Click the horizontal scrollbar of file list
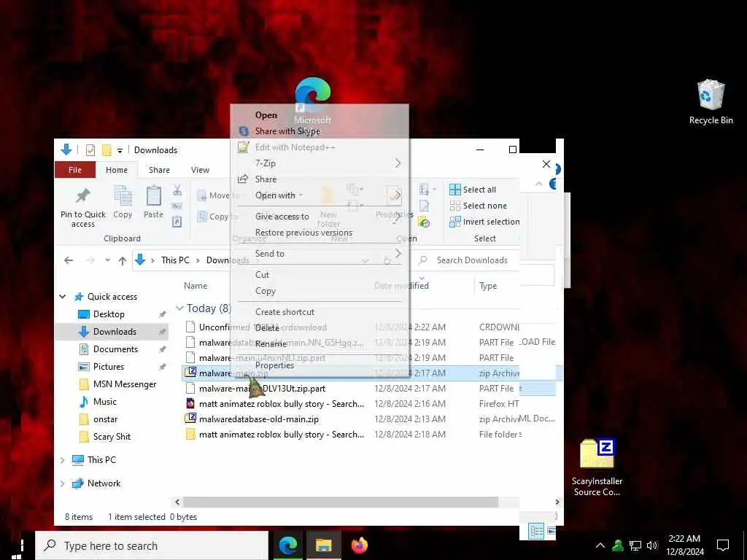 [340, 502]
